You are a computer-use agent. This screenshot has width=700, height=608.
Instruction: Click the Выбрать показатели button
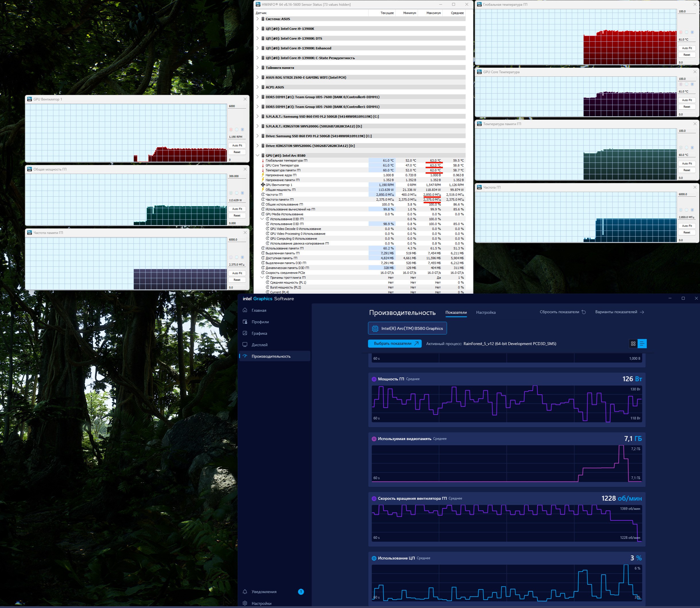394,344
